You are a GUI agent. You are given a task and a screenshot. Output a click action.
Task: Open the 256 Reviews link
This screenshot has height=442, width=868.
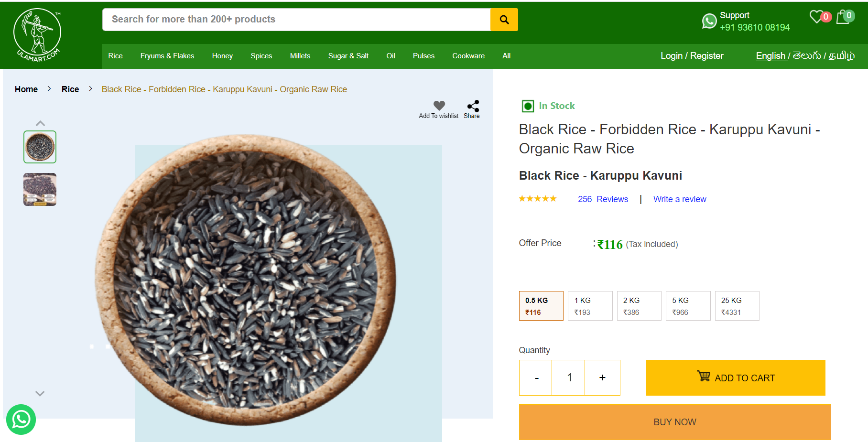(x=603, y=199)
